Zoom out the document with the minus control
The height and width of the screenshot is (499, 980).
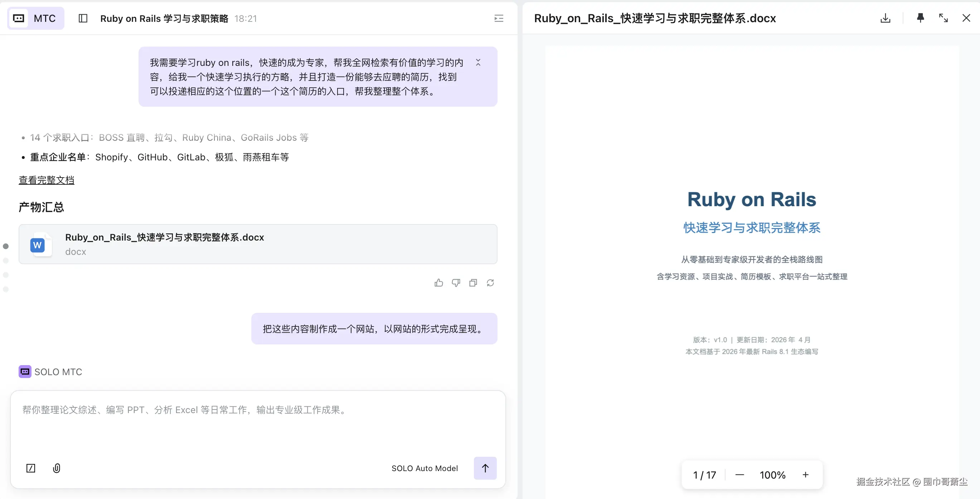tap(739, 475)
